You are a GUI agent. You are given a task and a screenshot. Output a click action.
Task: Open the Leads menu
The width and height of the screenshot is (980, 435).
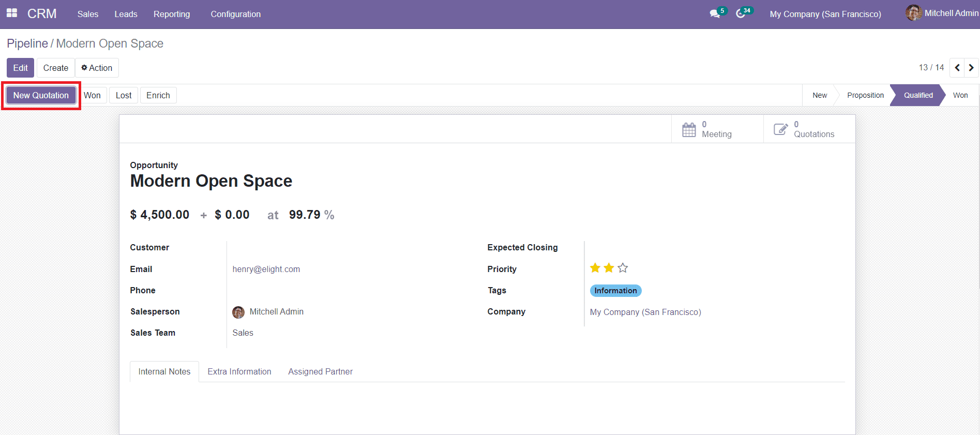(x=126, y=14)
